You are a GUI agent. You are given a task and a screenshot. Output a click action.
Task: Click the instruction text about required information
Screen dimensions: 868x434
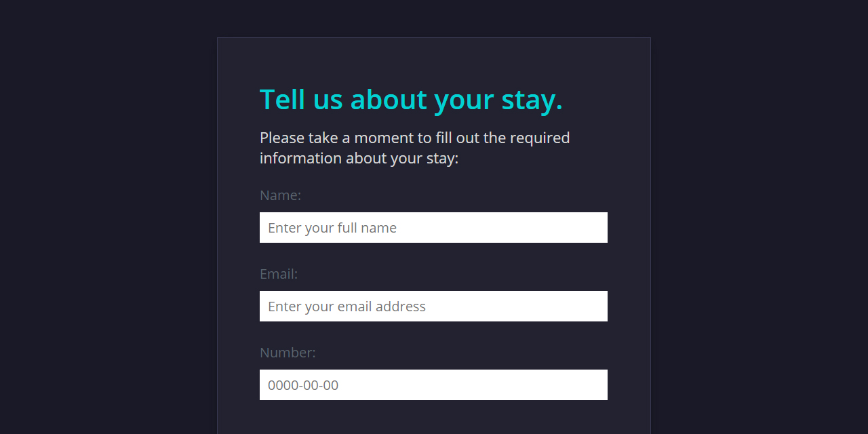(x=414, y=147)
